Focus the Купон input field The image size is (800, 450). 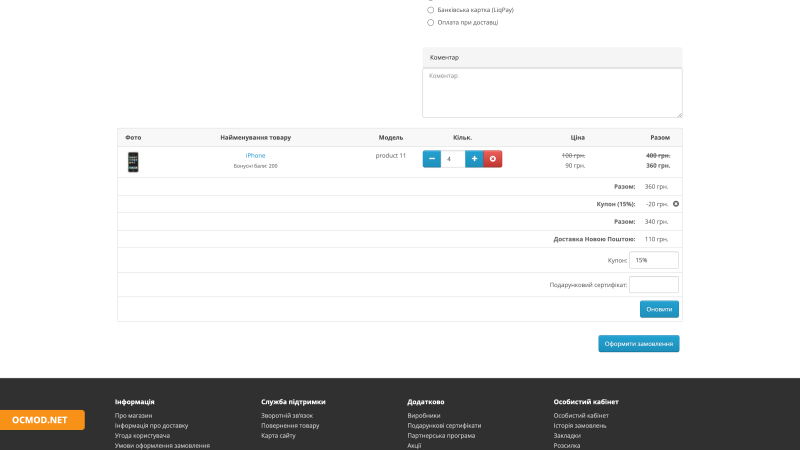(x=654, y=260)
